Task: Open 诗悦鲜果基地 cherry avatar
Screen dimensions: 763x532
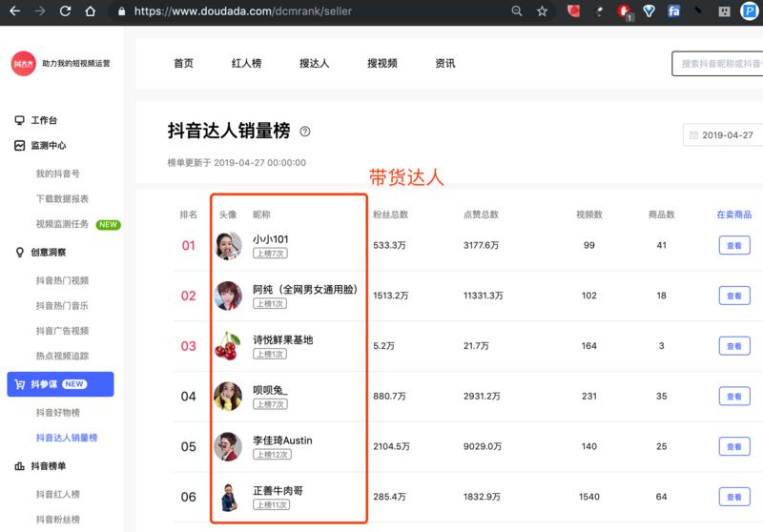Action: [228, 346]
